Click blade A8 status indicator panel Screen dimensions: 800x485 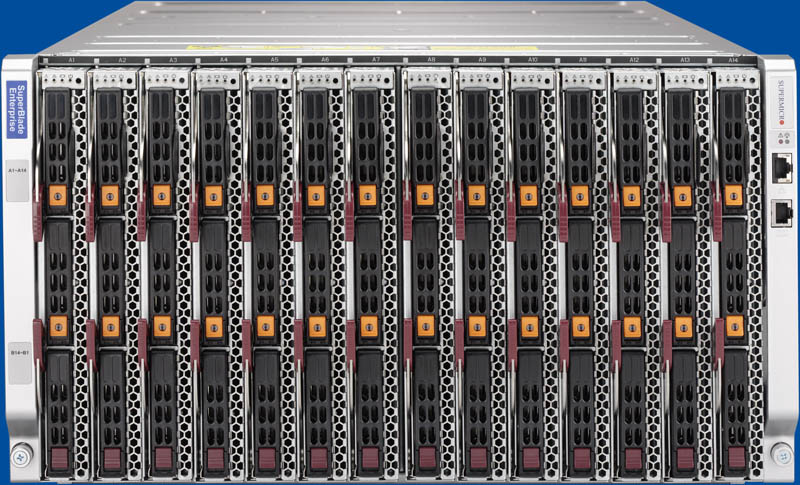428,79
